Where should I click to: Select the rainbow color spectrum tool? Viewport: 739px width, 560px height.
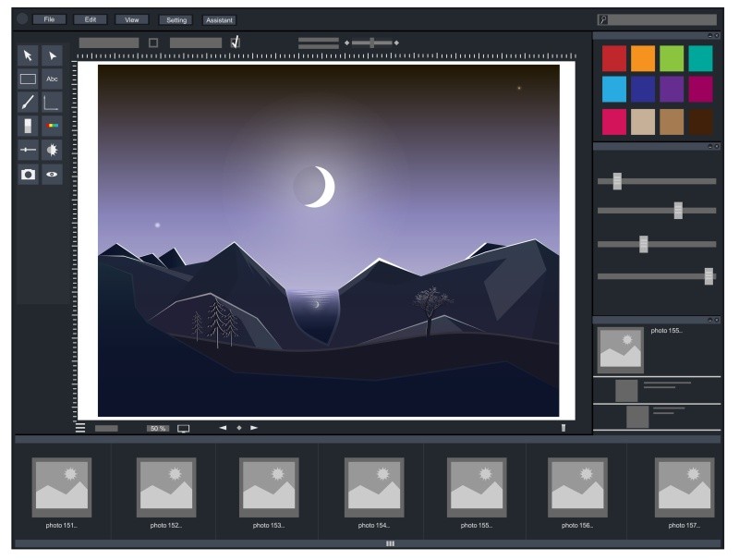[x=52, y=126]
